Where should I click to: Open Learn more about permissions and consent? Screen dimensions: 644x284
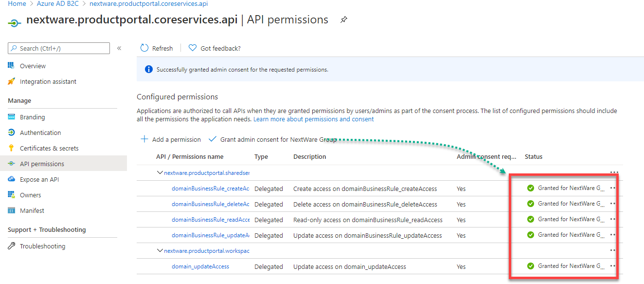point(313,119)
